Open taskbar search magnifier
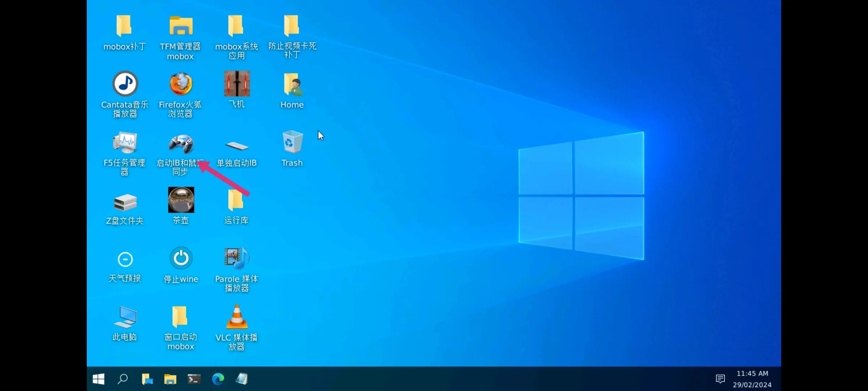 pyautogui.click(x=123, y=379)
